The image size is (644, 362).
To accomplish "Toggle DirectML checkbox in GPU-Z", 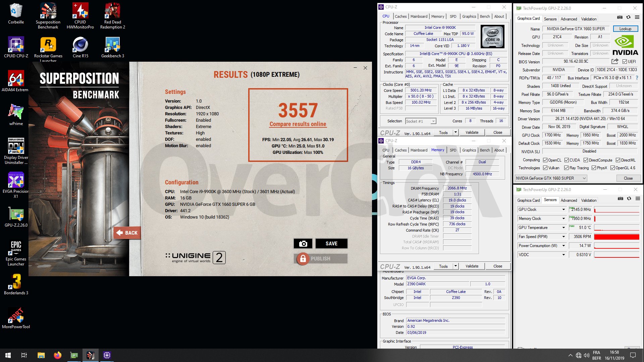I will tap(618, 160).
